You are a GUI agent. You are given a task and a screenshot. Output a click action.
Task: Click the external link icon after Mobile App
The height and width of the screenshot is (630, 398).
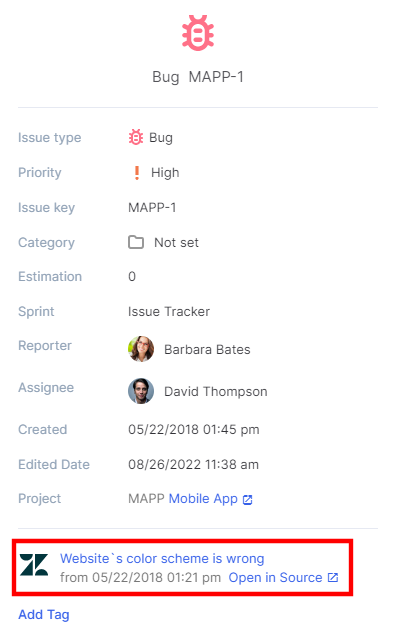tap(248, 499)
